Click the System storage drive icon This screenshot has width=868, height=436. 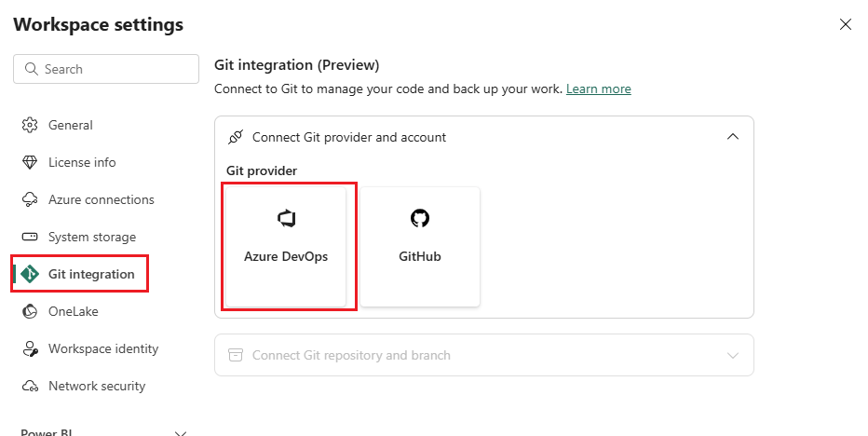point(30,237)
